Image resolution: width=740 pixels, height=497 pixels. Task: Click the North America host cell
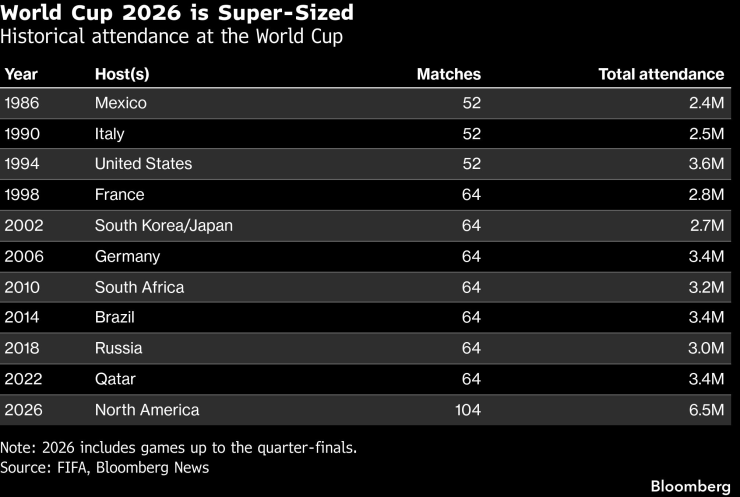pos(147,410)
